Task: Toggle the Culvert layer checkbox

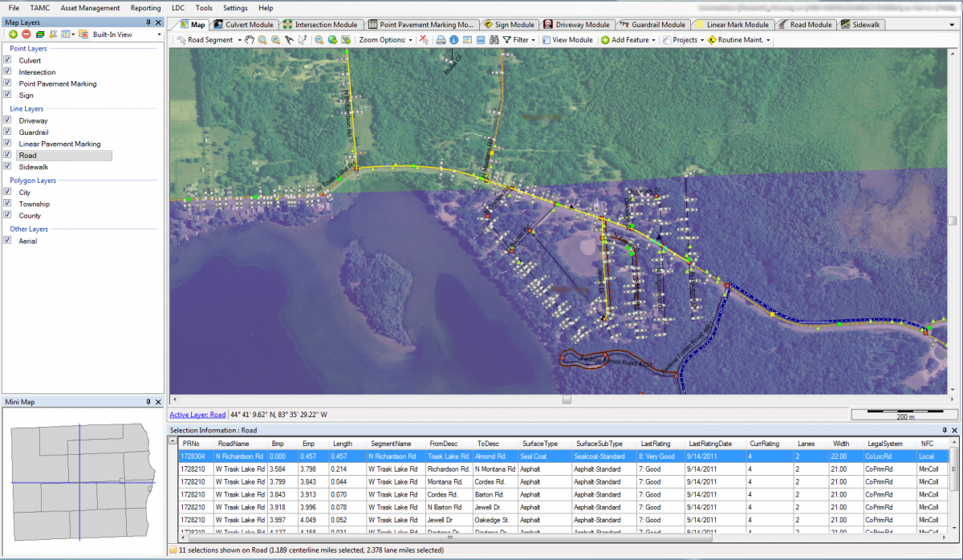Action: coord(8,60)
